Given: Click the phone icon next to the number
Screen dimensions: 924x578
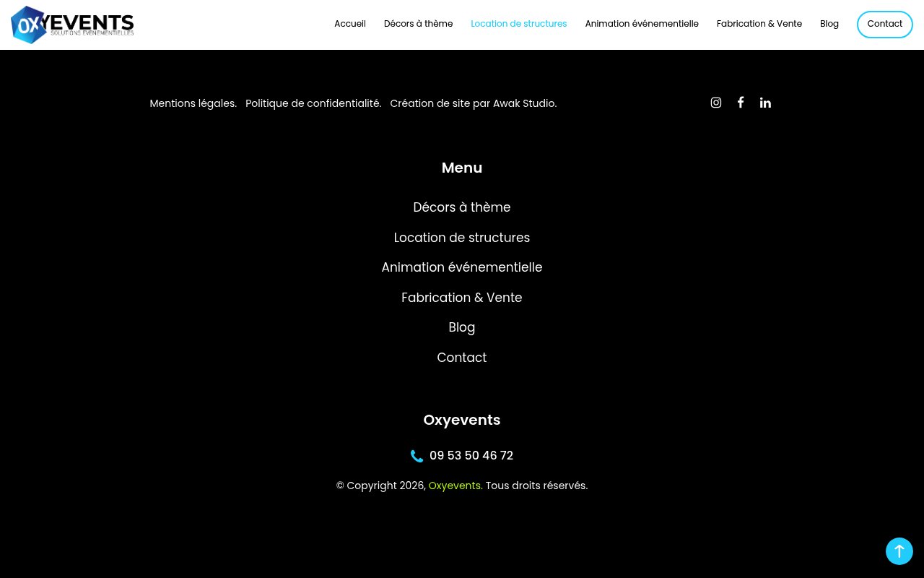Looking at the screenshot, I should (417, 455).
